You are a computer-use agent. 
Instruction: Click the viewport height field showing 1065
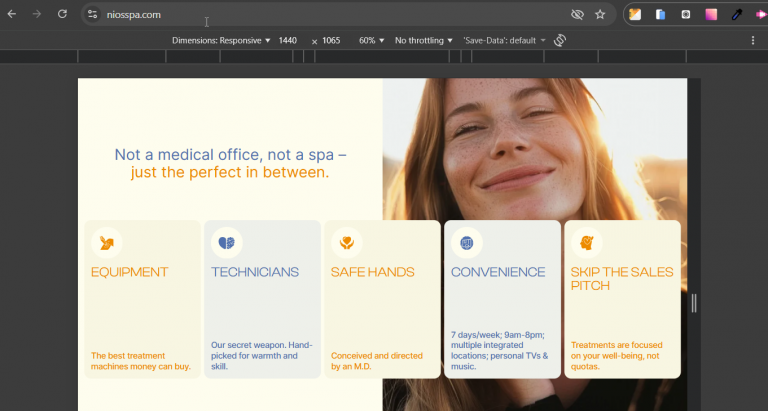click(x=331, y=40)
